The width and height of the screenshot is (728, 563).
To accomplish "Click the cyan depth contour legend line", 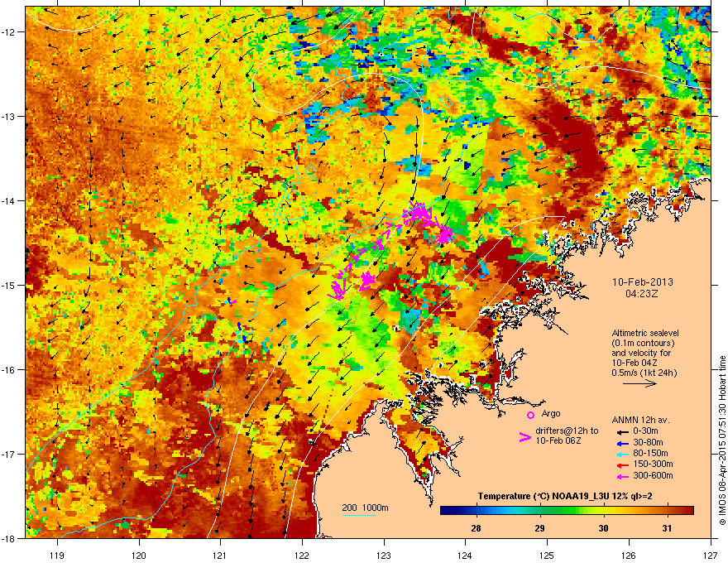I will (x=359, y=515).
